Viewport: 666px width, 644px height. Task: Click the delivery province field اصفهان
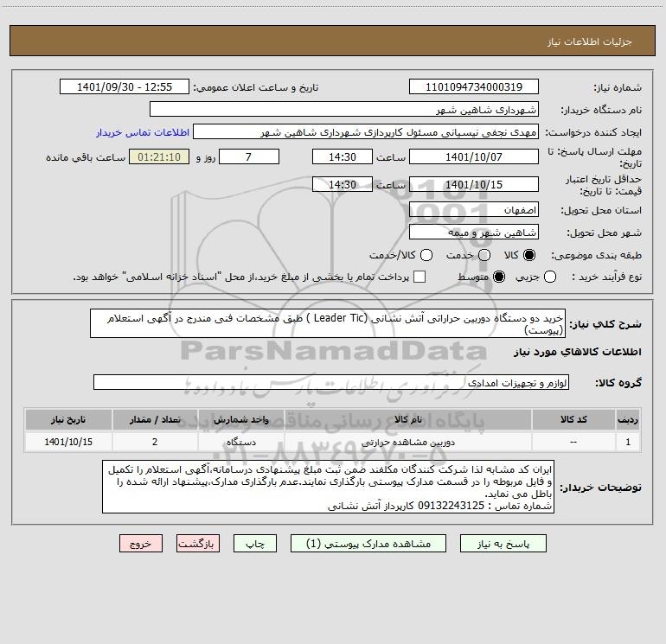click(x=474, y=209)
